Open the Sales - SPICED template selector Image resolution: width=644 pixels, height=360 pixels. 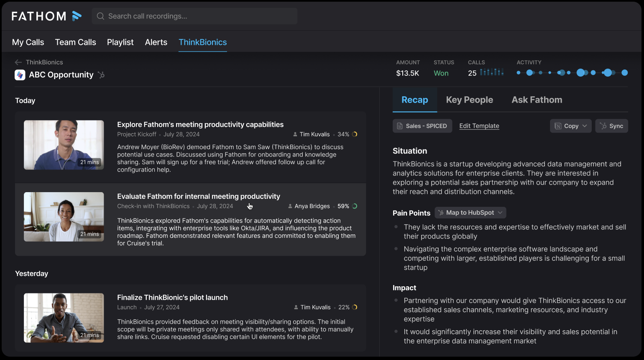tap(422, 126)
